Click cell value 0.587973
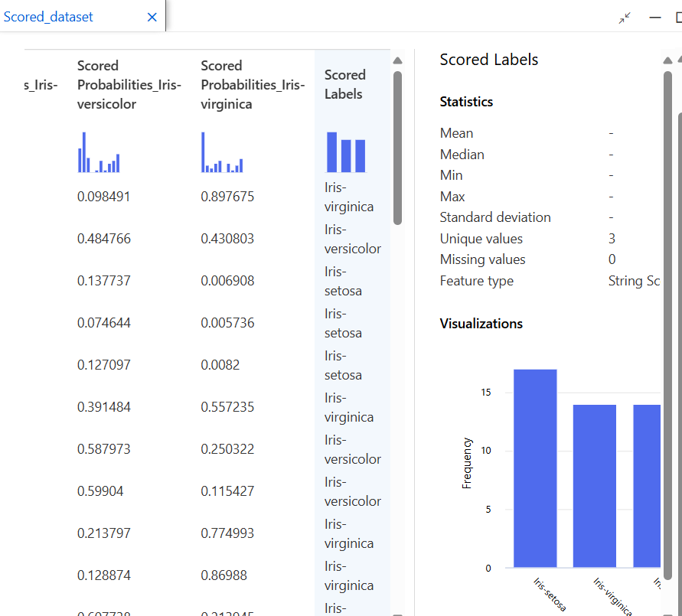 103,449
